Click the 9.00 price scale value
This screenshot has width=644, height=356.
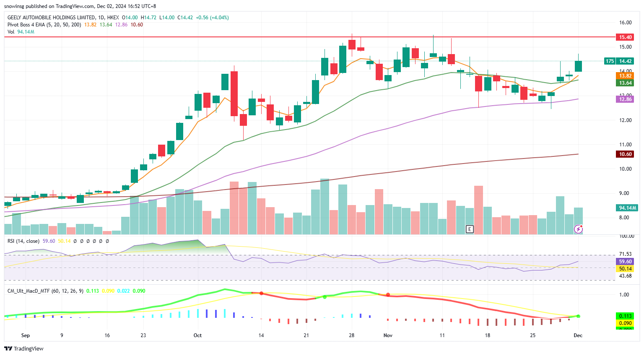tap(625, 193)
